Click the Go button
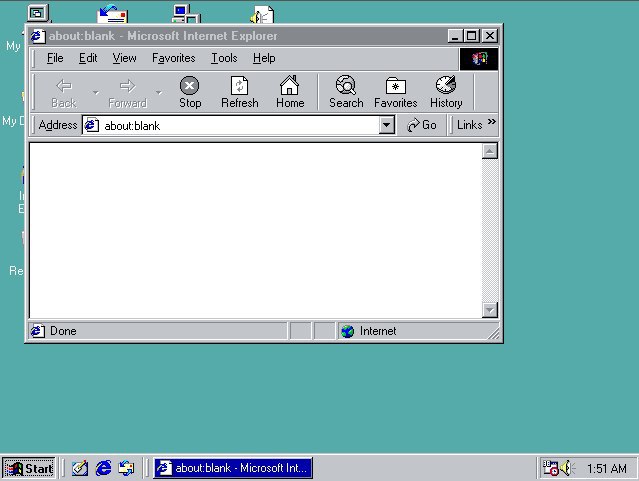639x481 pixels. (x=422, y=125)
